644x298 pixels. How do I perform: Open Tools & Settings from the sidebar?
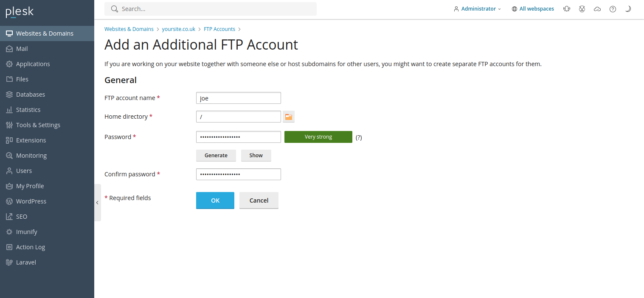point(38,125)
